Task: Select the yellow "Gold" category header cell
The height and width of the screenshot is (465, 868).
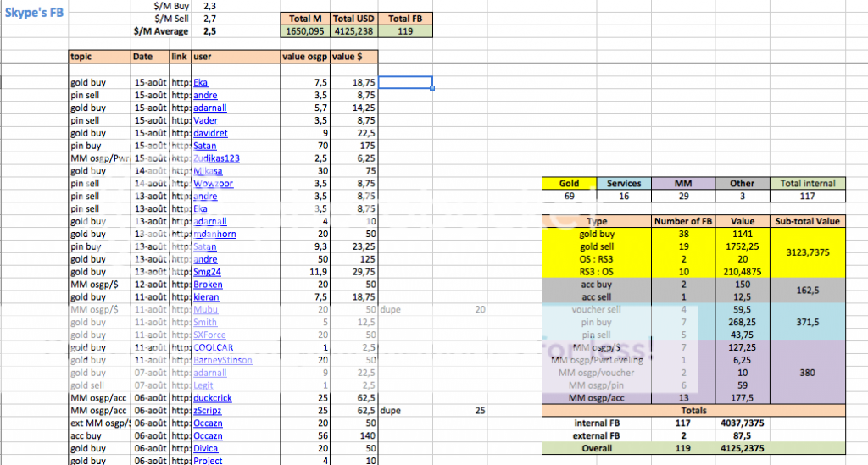Action: (569, 184)
